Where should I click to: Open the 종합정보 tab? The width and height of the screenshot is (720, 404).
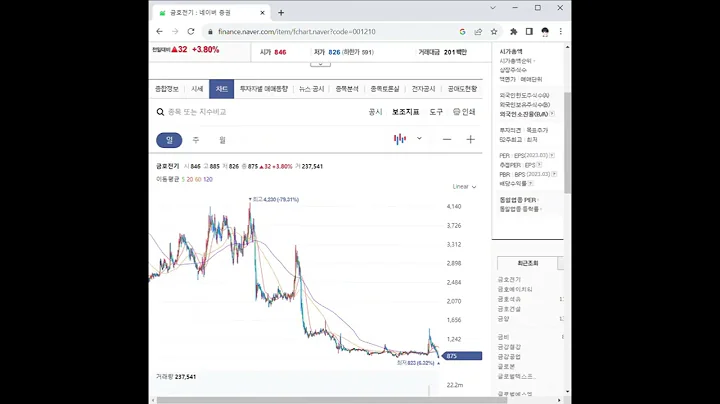pos(167,89)
